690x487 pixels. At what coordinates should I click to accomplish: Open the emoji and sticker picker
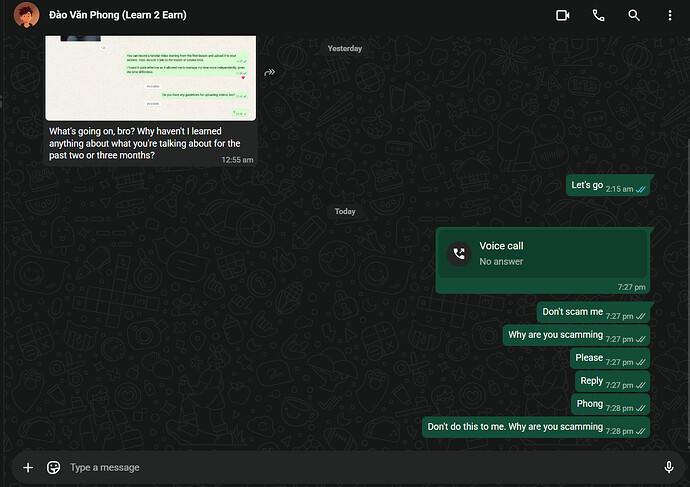(53, 467)
